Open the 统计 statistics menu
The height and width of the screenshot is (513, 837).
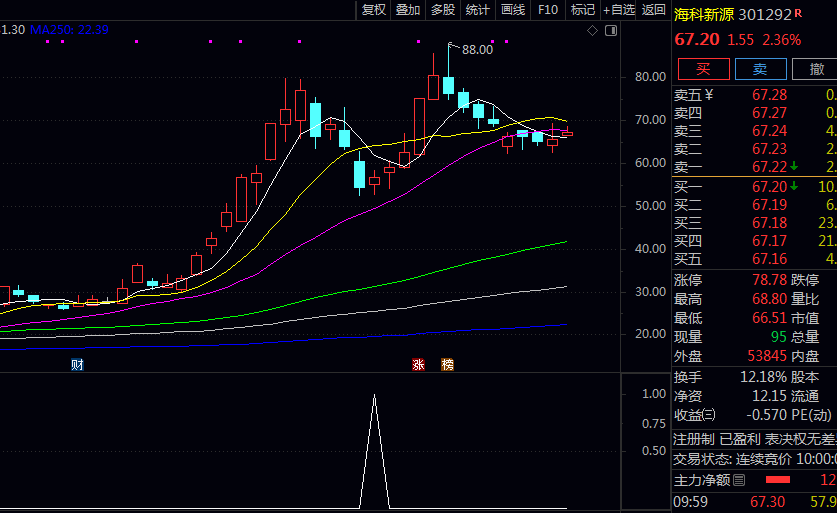point(478,10)
